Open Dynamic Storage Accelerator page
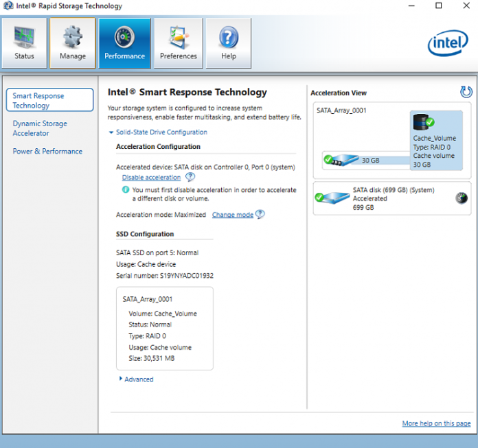 pyautogui.click(x=40, y=128)
